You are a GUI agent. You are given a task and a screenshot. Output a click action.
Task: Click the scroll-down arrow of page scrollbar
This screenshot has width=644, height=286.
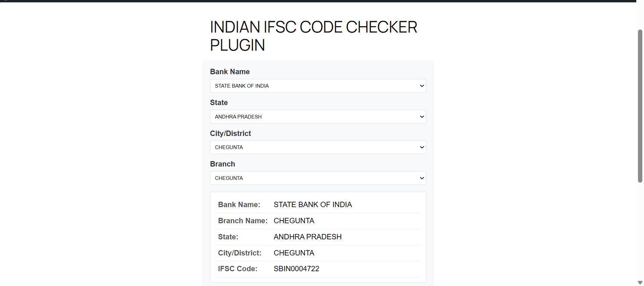point(640,283)
